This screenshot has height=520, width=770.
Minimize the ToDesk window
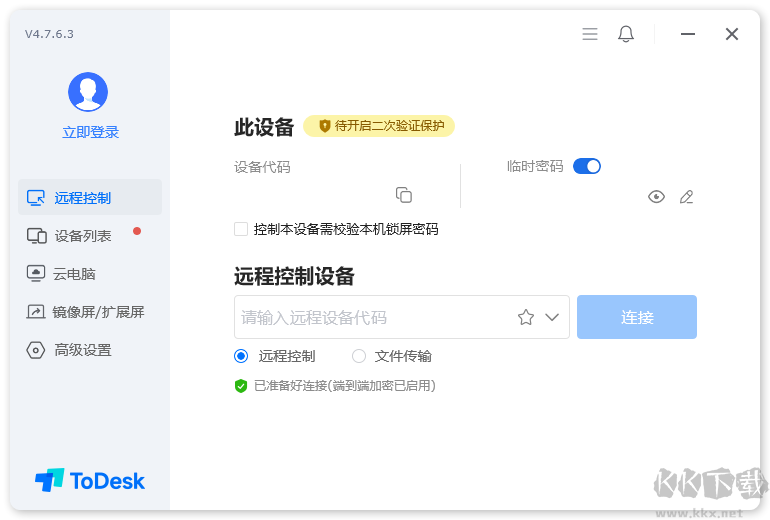coord(688,34)
